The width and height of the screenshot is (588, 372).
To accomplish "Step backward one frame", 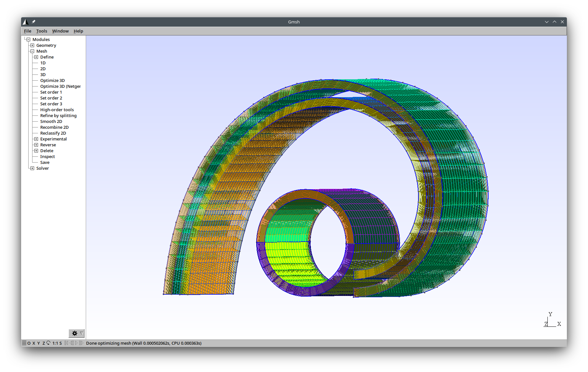I will pos(72,343).
